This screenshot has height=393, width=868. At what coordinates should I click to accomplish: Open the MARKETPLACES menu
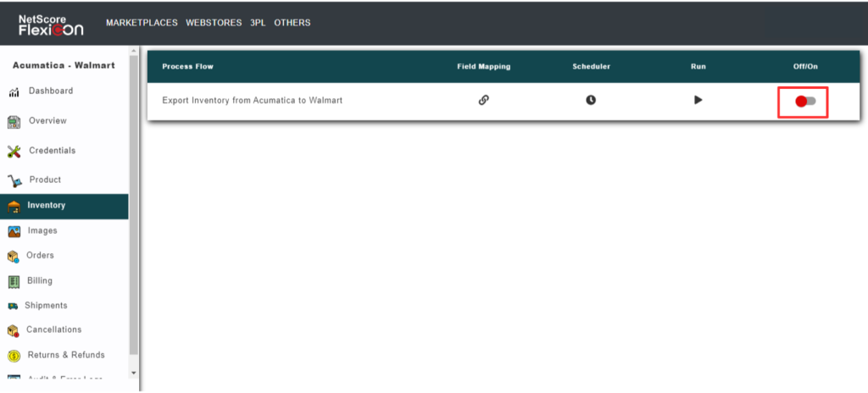click(x=142, y=23)
